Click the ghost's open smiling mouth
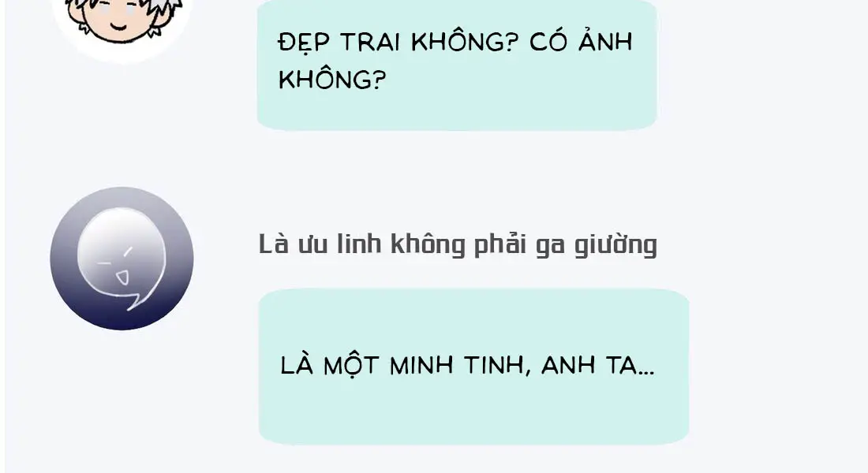Screen dimensions: 868x473 click(122, 276)
